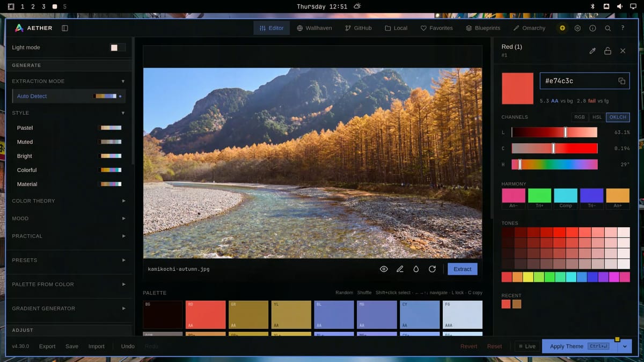Expand Palette From Color section
Viewport: 644px width, 362px height.
click(69, 284)
